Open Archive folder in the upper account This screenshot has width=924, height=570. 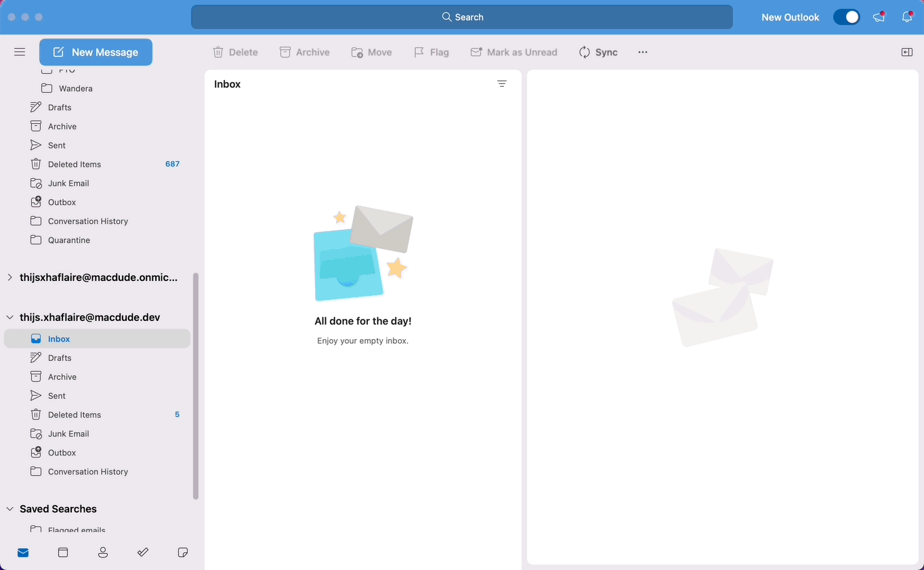(97, 127)
